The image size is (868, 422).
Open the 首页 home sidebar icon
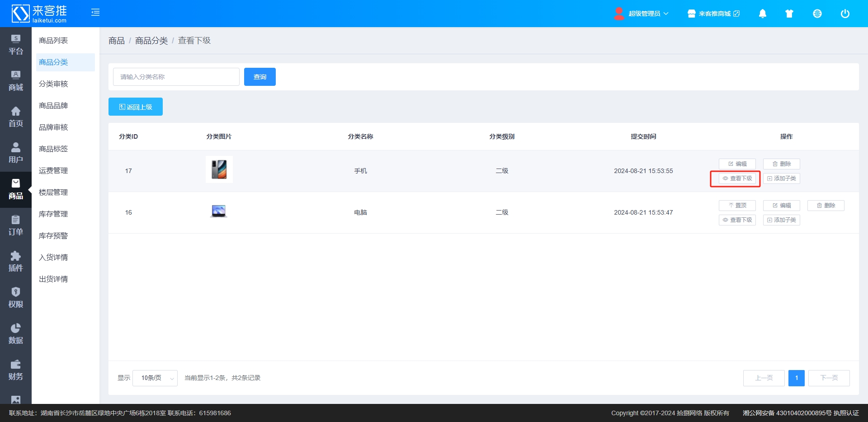point(16,117)
